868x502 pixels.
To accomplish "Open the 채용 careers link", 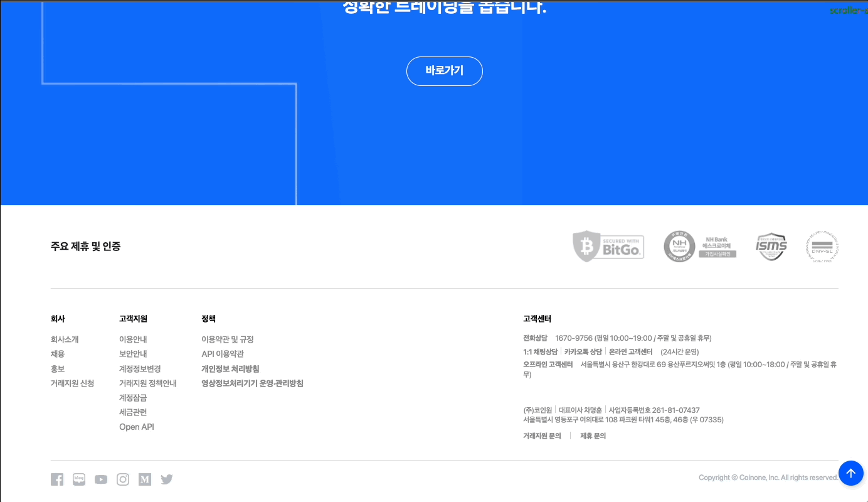I will coord(57,354).
